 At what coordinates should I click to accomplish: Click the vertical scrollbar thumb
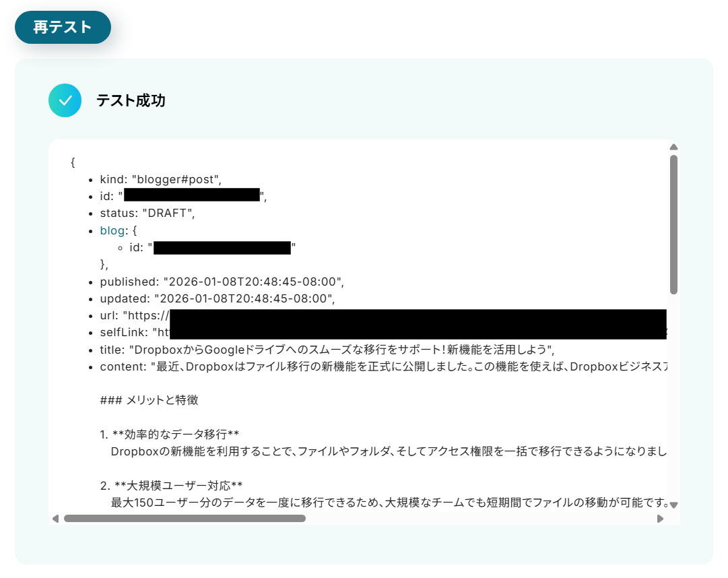(673, 225)
